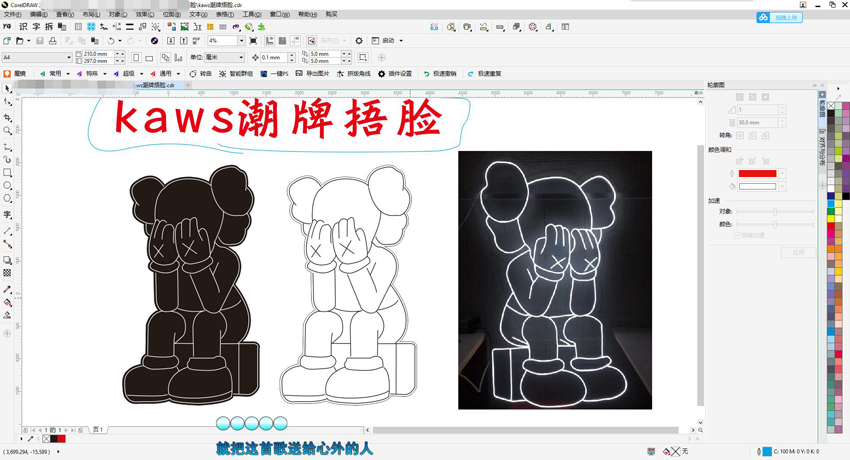Open the 帮助 menu

tap(307, 15)
